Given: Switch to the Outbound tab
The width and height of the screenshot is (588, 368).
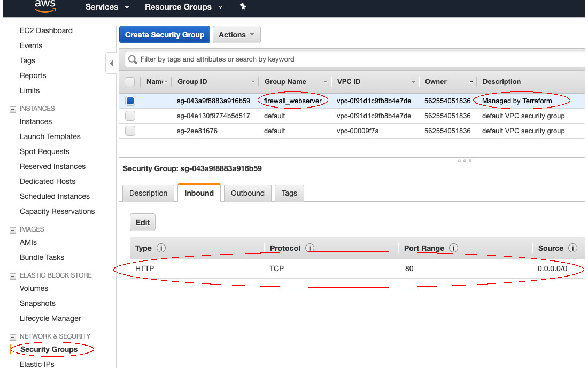Looking at the screenshot, I should tap(247, 193).
